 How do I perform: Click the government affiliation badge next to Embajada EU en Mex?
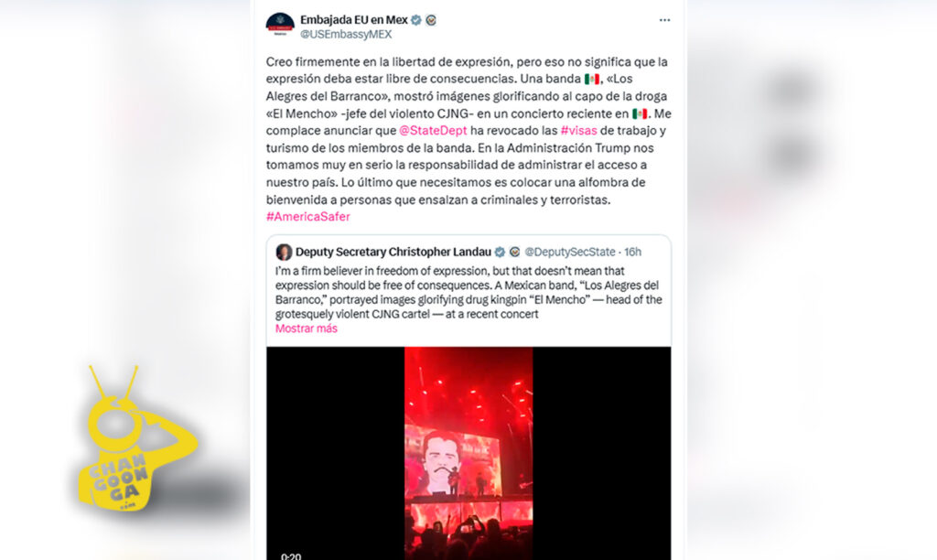[x=431, y=20]
